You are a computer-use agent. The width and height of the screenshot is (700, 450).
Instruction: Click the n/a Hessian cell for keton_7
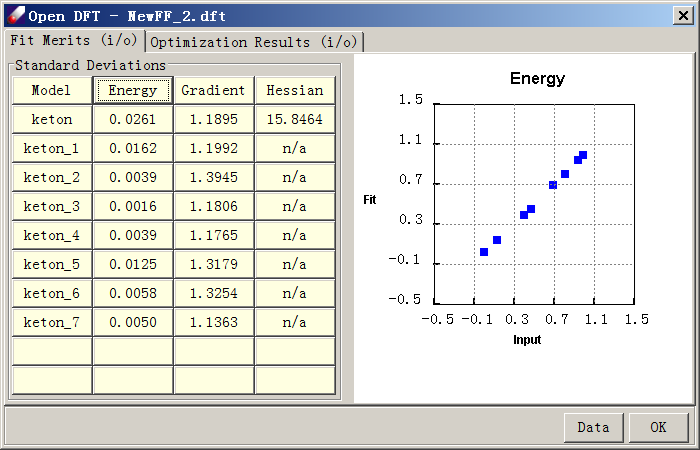[295, 322]
